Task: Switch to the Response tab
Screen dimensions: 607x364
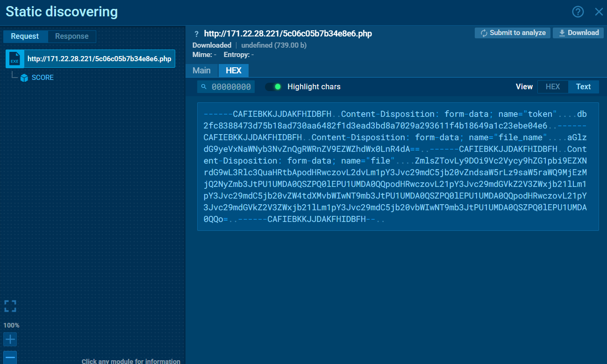Action: point(71,36)
